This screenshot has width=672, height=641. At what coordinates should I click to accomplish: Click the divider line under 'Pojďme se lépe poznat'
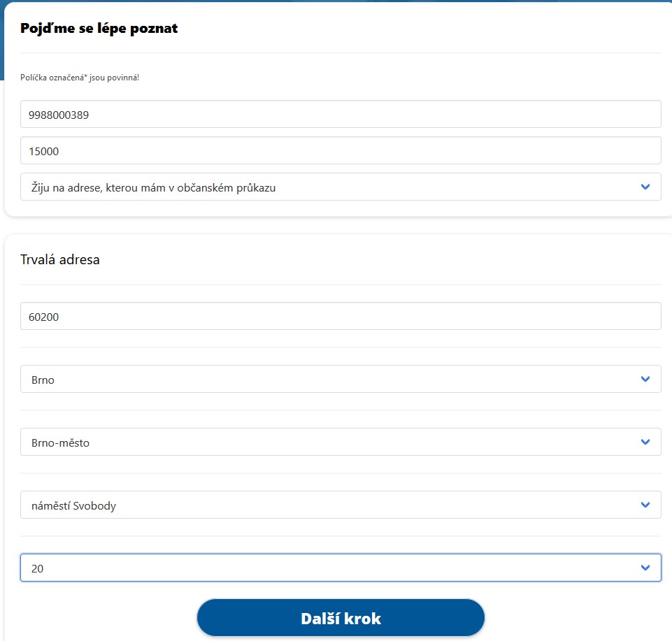point(341,53)
